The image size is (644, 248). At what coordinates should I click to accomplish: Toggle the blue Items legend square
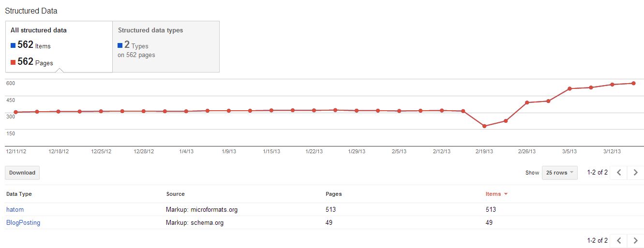[14, 45]
